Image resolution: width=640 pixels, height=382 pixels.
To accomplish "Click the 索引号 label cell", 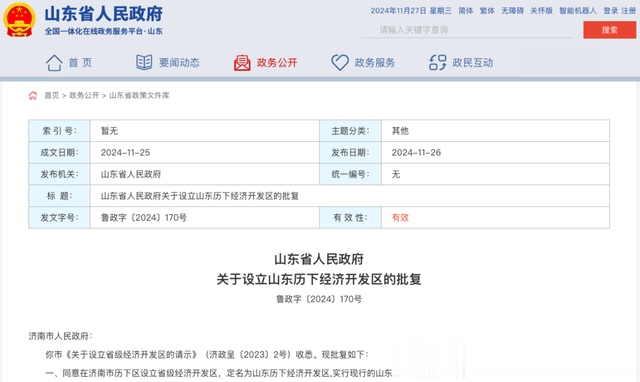I will (59, 131).
